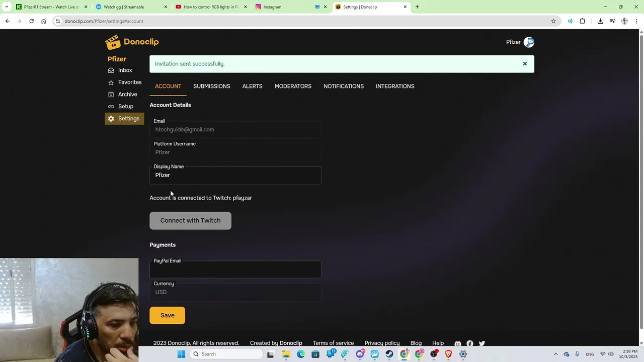
Task: Switch to the Integrations tab
Action: click(395, 86)
